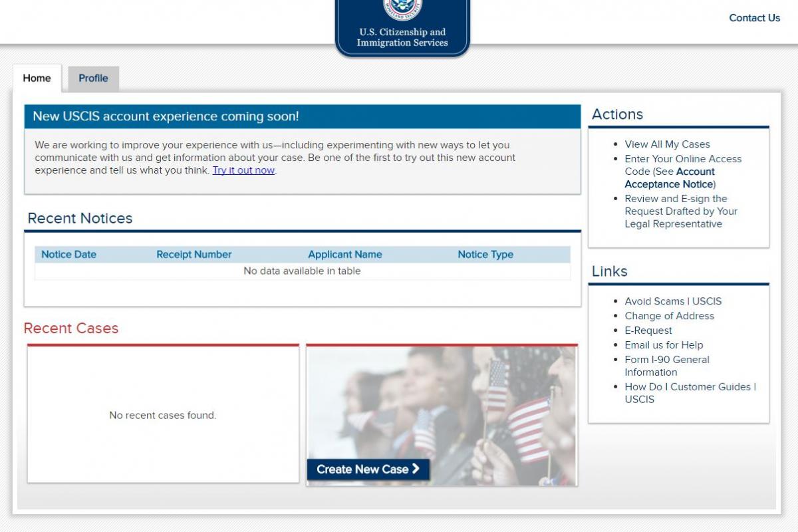
Task: Click 'New USCIS account experience coming soon!' banner
Action: tap(303, 116)
